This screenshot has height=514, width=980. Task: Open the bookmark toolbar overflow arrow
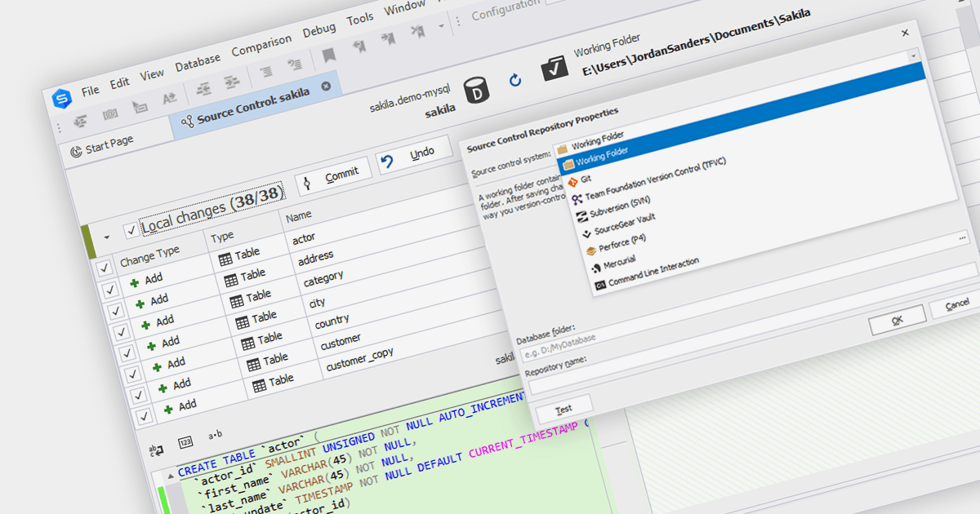pyautogui.click(x=442, y=25)
